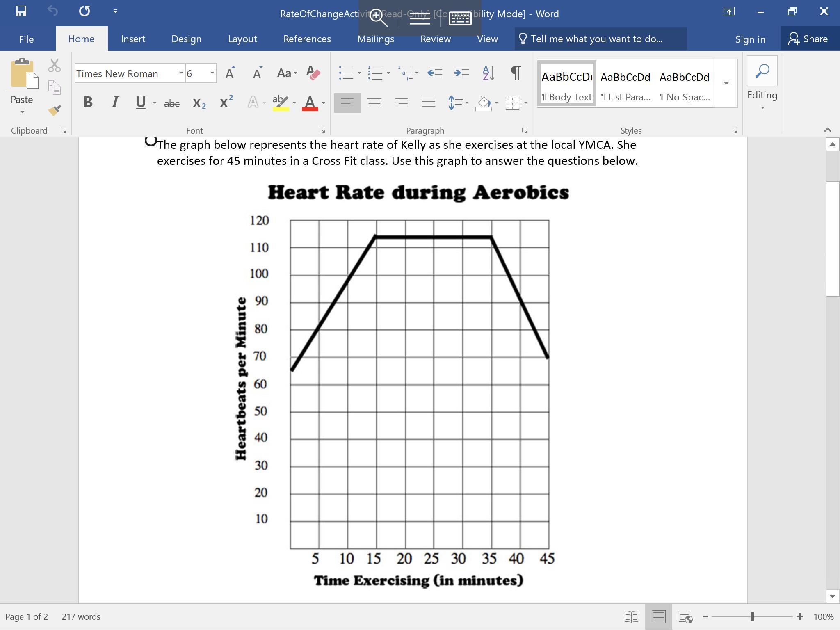The width and height of the screenshot is (840, 630).
Task: Open the References tab
Action: (x=307, y=39)
